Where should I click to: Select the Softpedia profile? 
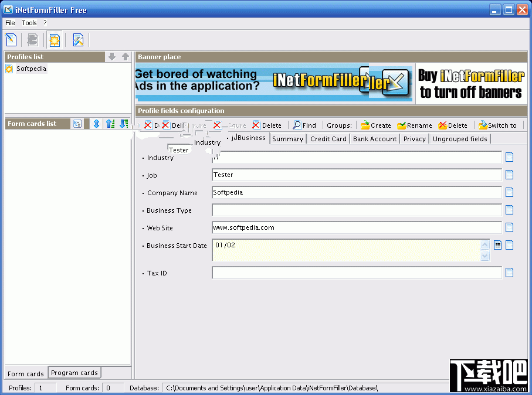tap(31, 69)
